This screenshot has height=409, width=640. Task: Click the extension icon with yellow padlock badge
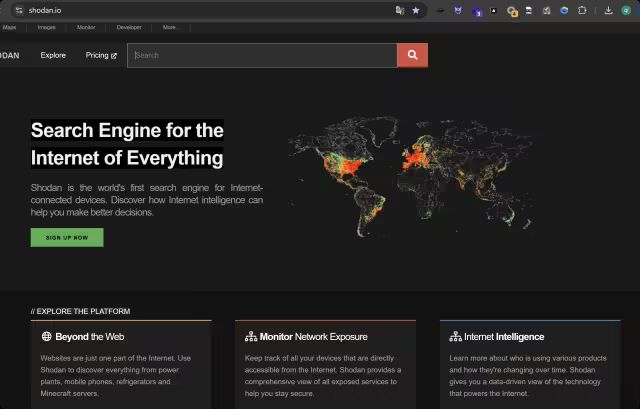click(x=512, y=11)
